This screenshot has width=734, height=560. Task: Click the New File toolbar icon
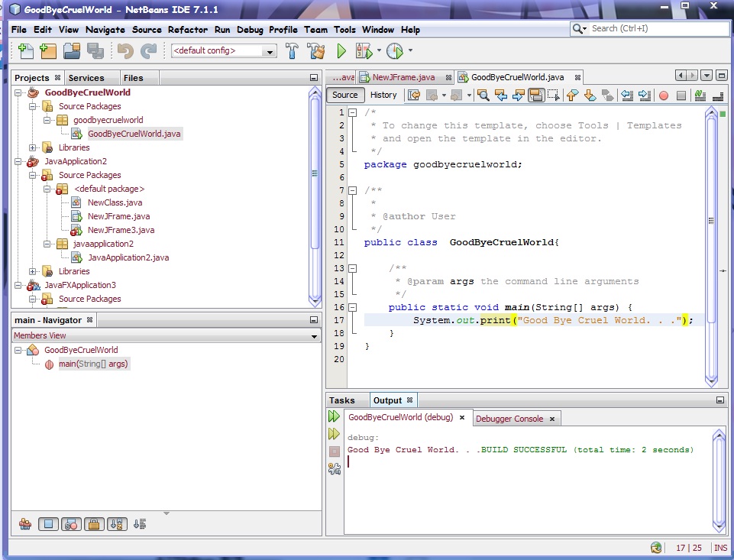pos(25,50)
